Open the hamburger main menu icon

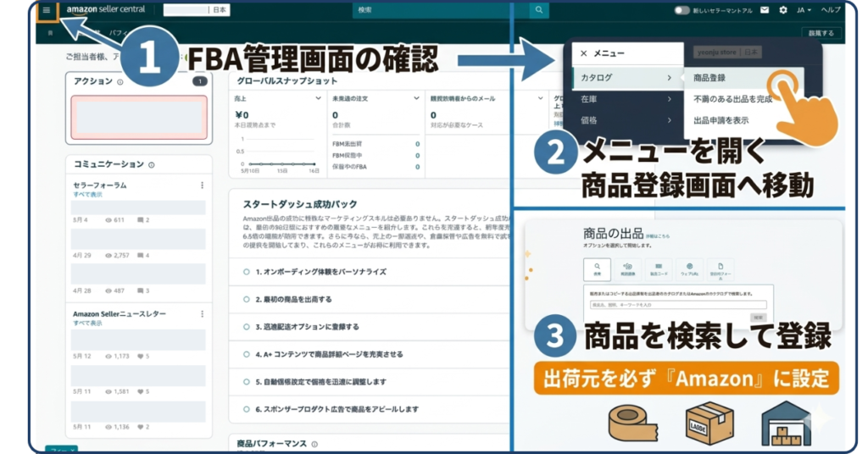(x=47, y=10)
